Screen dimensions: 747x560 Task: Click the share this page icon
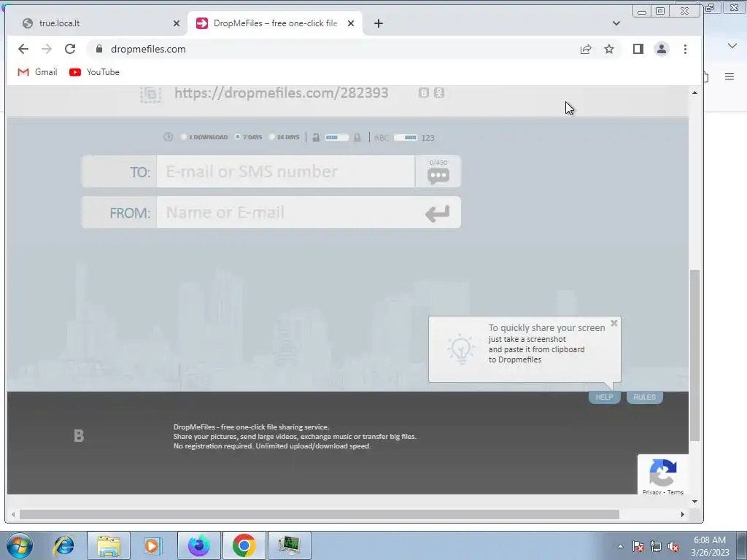586,49
